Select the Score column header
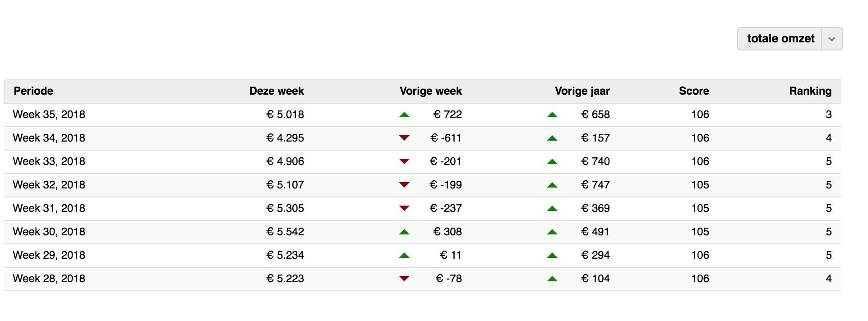Image resolution: width=868 pixels, height=321 pixels. [694, 91]
